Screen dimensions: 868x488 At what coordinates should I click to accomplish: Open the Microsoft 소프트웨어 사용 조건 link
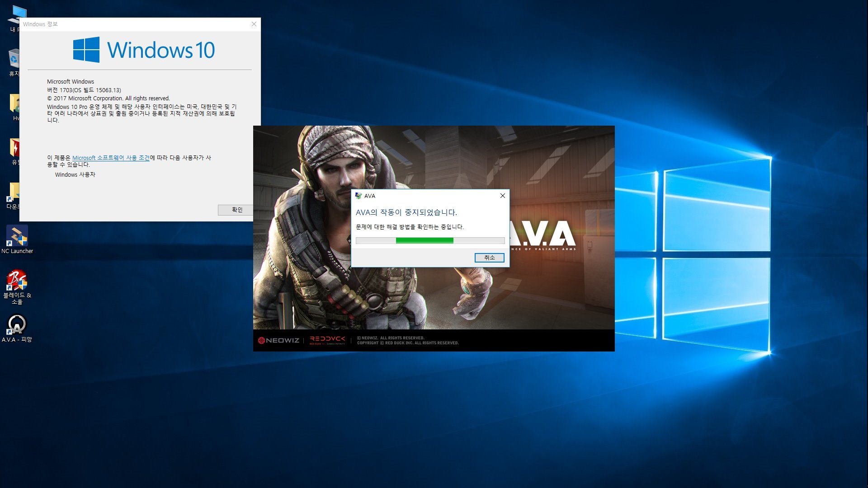111,158
